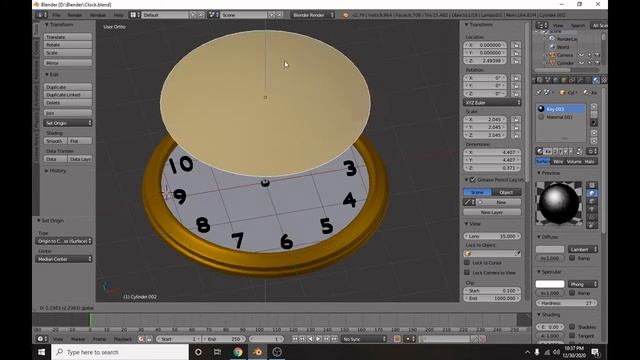Open the Median Center dropdown
The width and height of the screenshot is (640, 360).
coord(64,259)
